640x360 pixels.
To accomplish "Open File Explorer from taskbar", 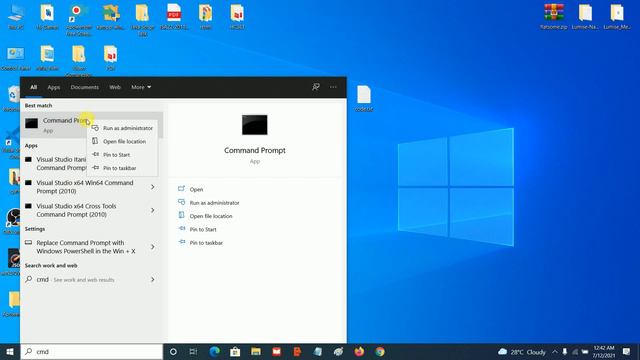I will pos(256,352).
